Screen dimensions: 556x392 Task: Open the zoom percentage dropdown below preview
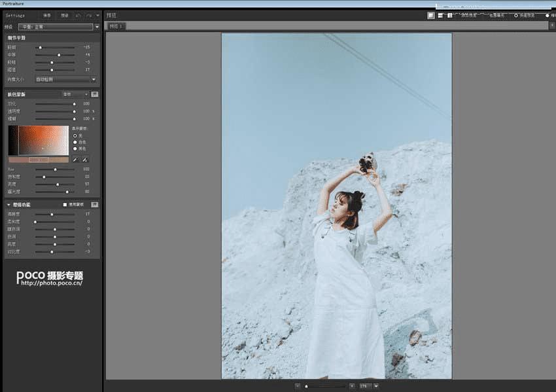[x=376, y=386]
